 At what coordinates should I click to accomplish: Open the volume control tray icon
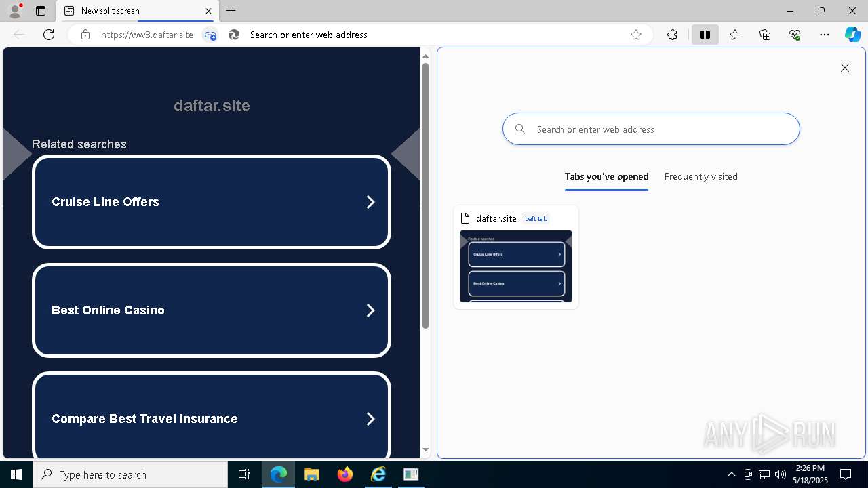[781, 474]
